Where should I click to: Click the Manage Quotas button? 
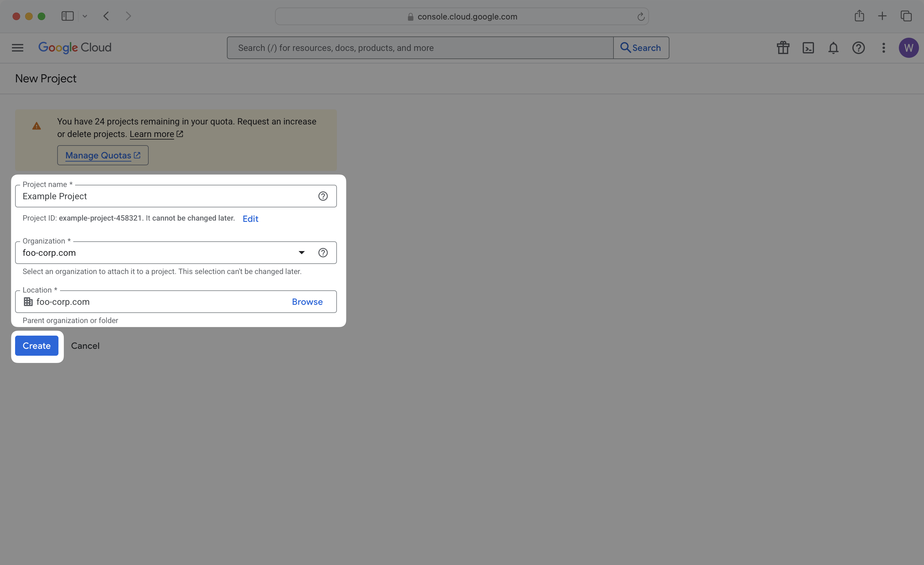[103, 155]
